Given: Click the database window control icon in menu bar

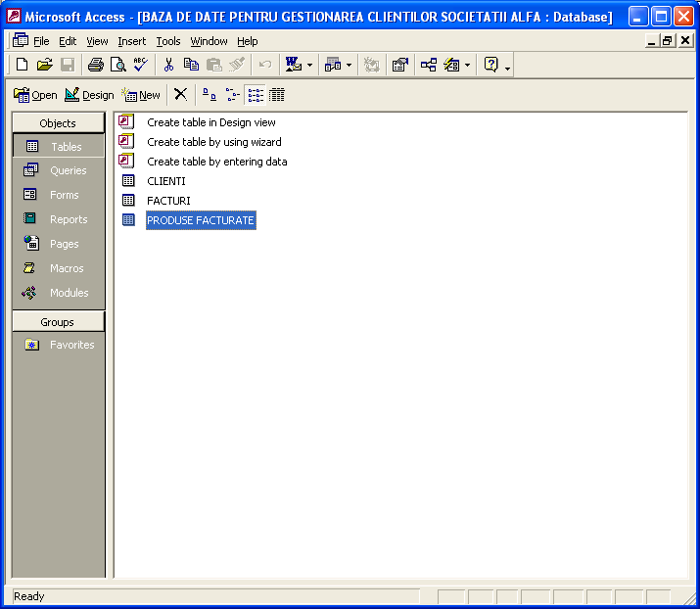Looking at the screenshot, I should [x=21, y=40].
